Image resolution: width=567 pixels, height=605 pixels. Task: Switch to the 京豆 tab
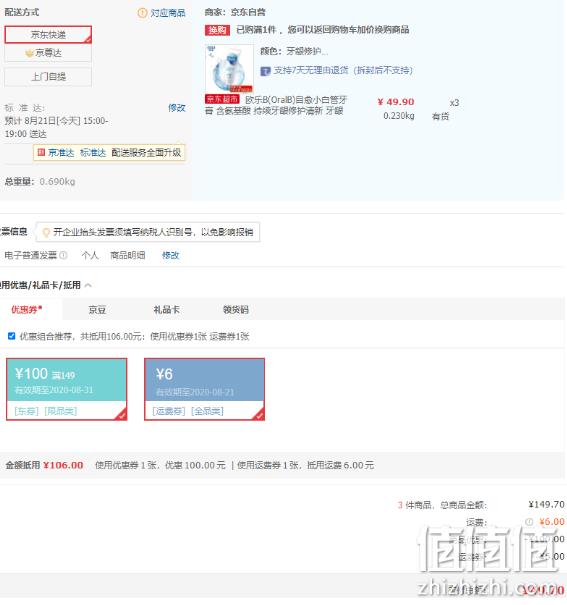pos(97,309)
